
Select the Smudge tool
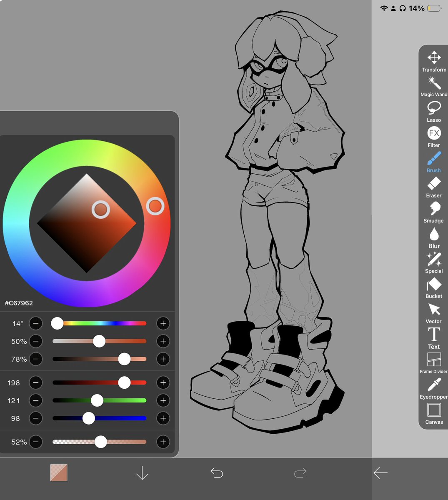pos(434,212)
